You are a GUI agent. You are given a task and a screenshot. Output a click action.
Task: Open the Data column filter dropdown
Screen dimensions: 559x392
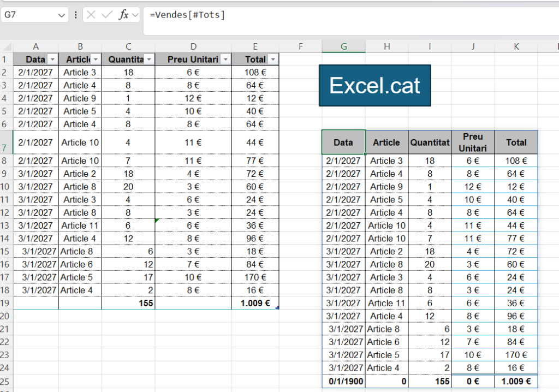pos(52,59)
